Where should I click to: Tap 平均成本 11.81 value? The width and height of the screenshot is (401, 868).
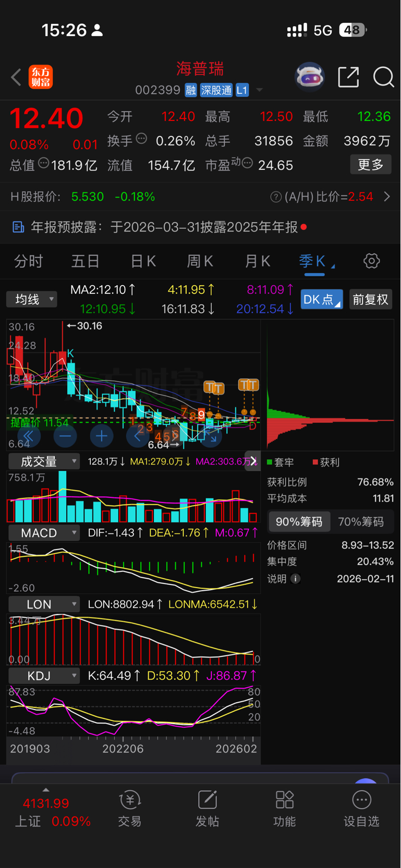(x=383, y=498)
